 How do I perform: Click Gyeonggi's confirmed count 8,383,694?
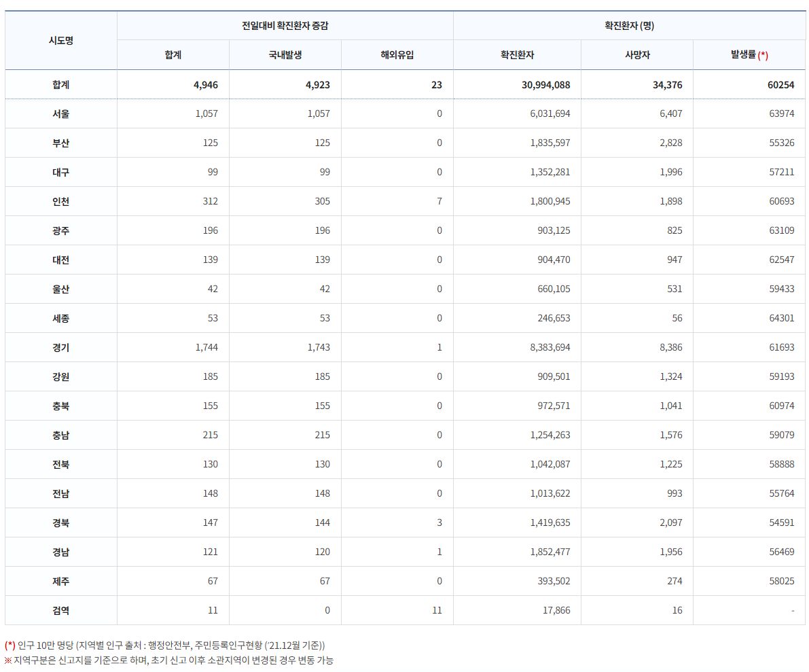tap(550, 347)
